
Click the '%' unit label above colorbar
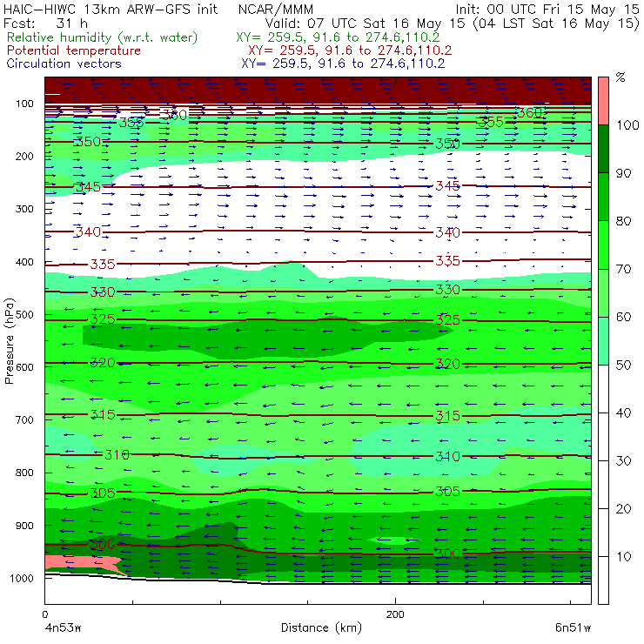tap(621, 77)
